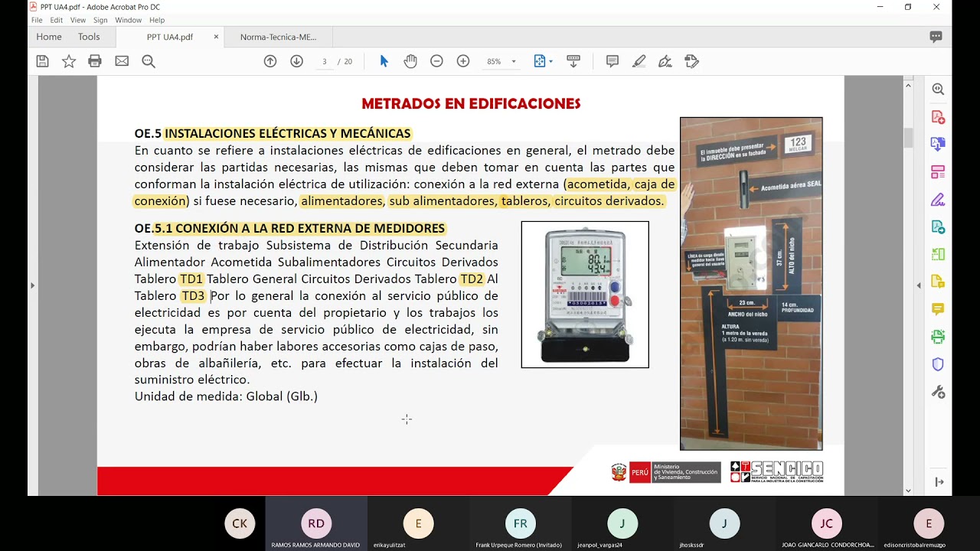The height and width of the screenshot is (551, 980).
Task: Open fit page options tool
Action: (543, 61)
